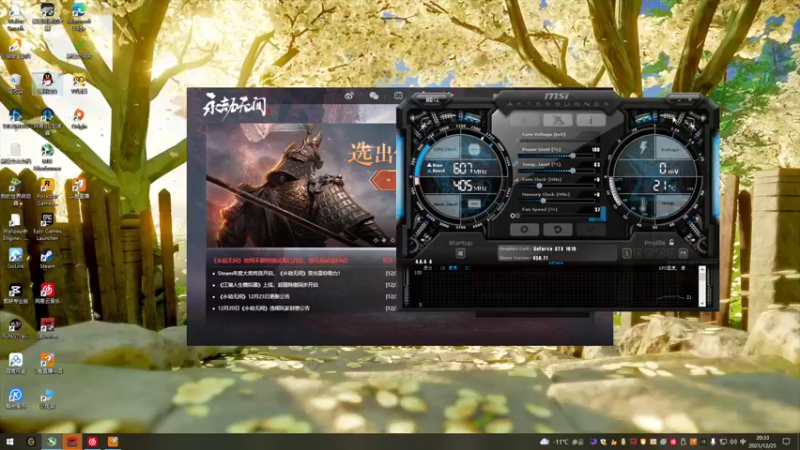Open the OC Scanner button in Afterburner
800x450 pixels.
pyautogui.click(x=432, y=99)
